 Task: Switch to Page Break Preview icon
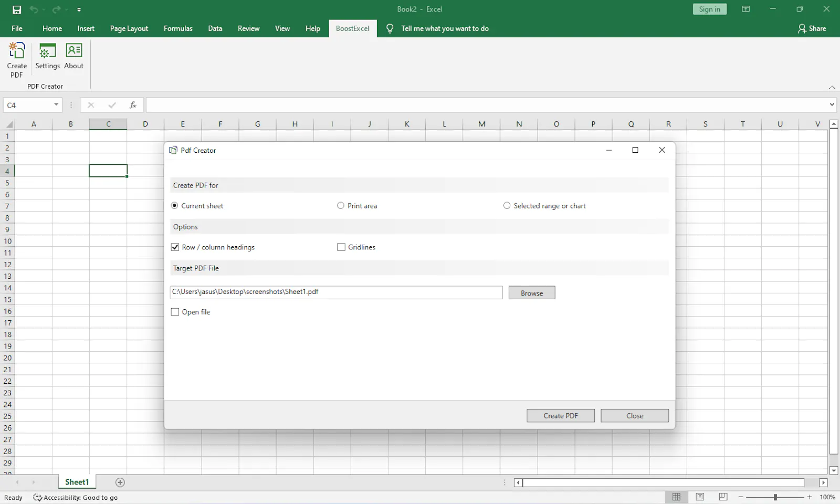point(723,497)
